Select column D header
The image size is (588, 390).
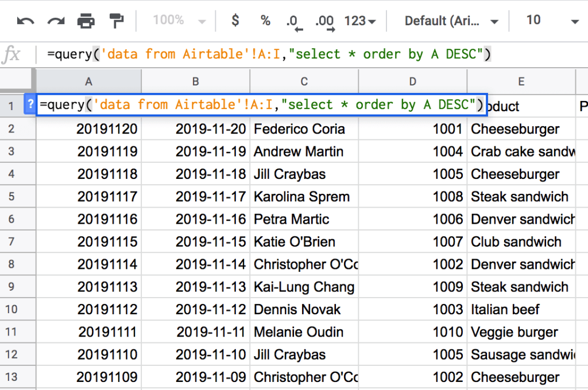click(x=412, y=81)
